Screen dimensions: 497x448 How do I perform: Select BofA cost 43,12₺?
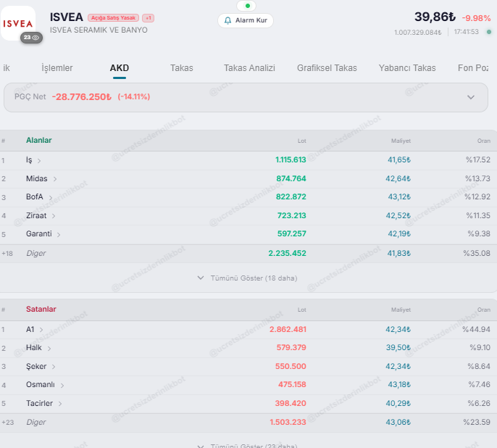(399, 197)
